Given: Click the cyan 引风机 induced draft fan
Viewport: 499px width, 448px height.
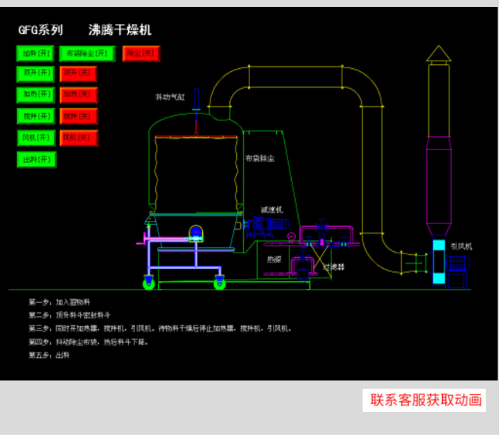Looking at the screenshot, I should coord(438,262).
